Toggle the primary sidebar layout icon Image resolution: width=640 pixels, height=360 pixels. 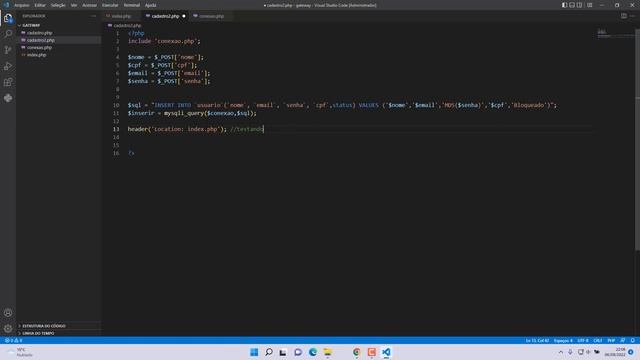(x=564, y=5)
